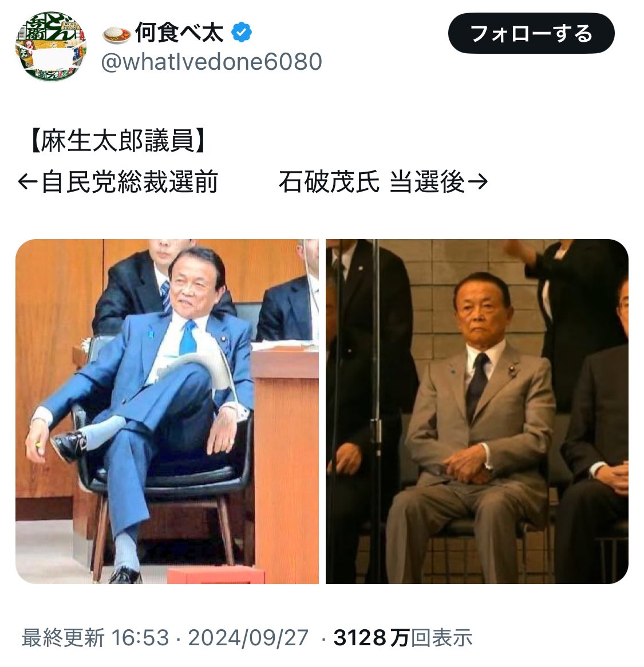Click the 回表示 views label

point(441,638)
